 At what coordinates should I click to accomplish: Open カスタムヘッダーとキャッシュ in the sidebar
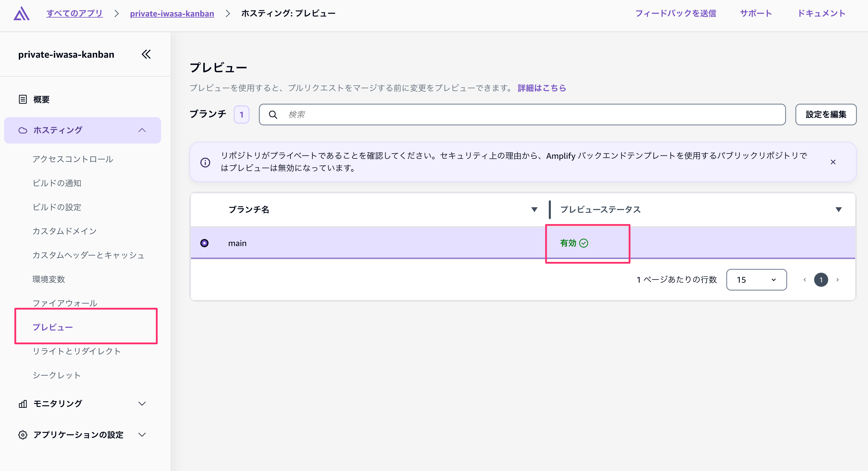click(89, 255)
